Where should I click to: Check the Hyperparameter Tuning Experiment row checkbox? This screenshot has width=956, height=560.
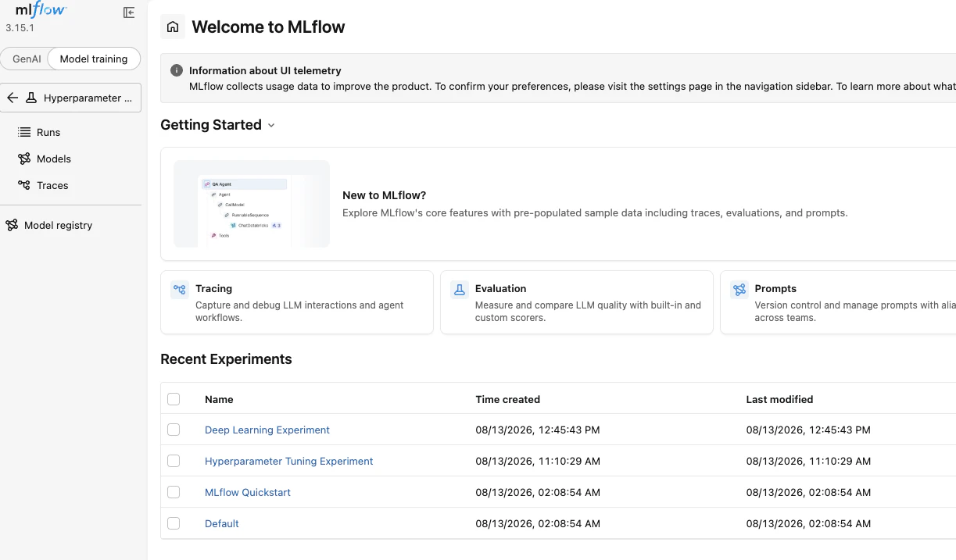point(174,461)
